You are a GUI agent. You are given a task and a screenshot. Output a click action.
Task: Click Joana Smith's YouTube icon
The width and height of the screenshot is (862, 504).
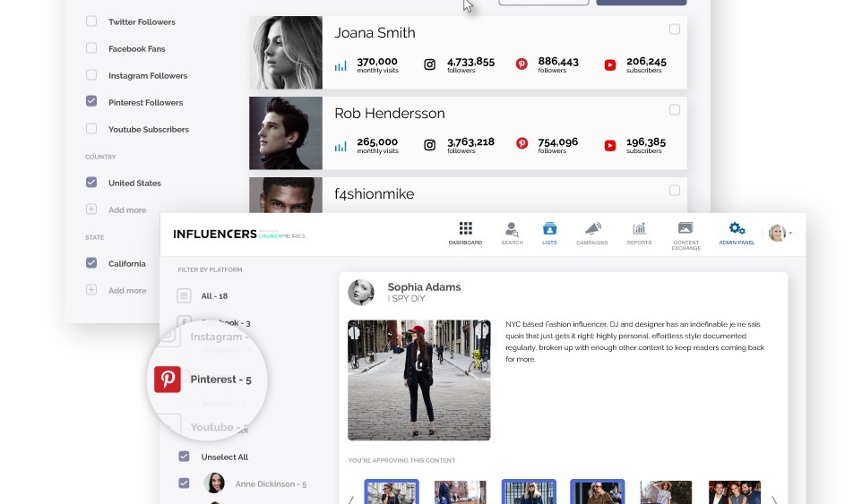pyautogui.click(x=609, y=64)
